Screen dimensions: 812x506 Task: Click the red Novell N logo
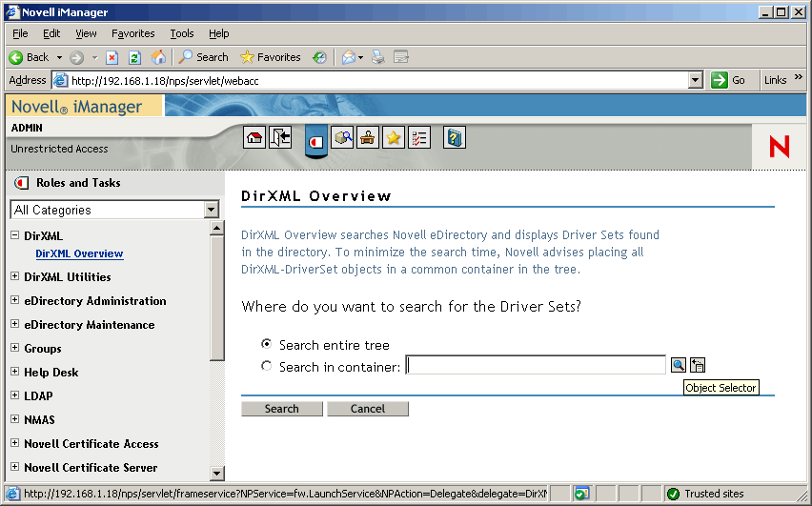pos(780,147)
